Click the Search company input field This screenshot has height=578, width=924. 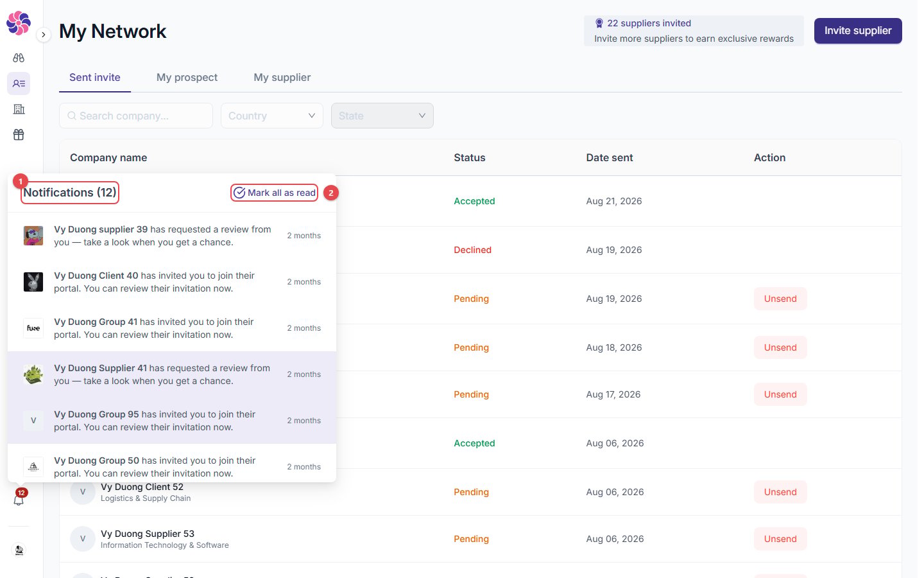pyautogui.click(x=136, y=116)
